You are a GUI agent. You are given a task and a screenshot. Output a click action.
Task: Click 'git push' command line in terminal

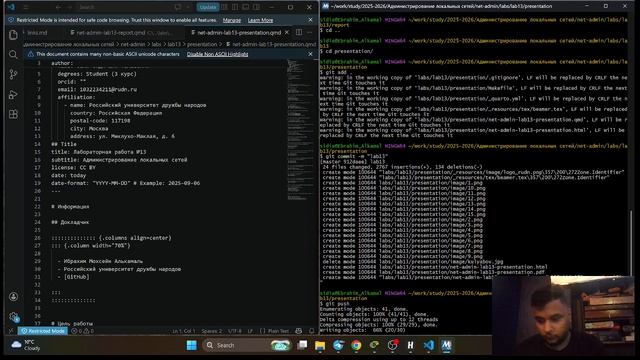click(x=335, y=304)
